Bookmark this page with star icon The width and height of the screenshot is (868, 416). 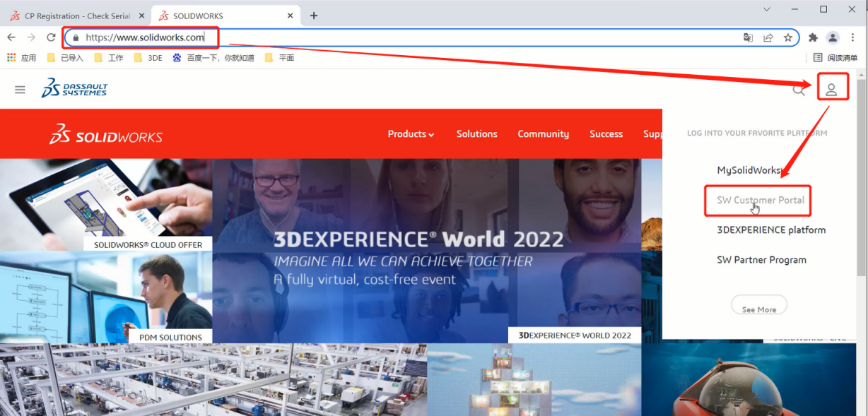tap(787, 37)
